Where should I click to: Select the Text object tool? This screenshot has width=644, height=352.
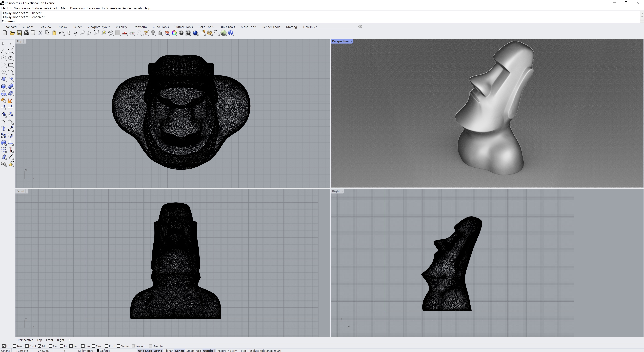coord(4,128)
